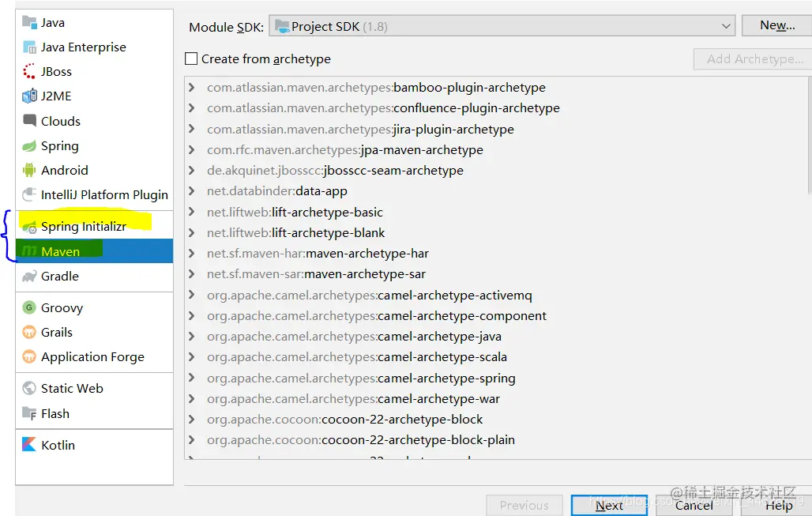
Task: Select Groovy project type
Action: 94,307
